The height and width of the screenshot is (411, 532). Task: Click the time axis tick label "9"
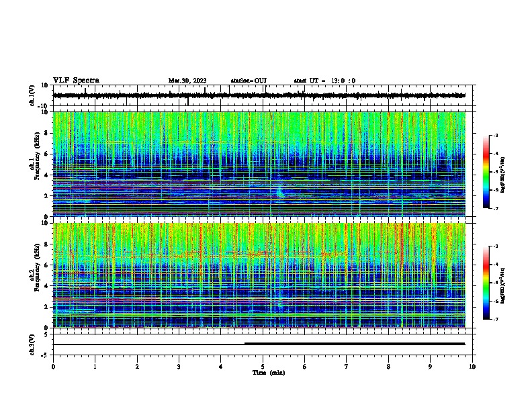tap(430, 367)
